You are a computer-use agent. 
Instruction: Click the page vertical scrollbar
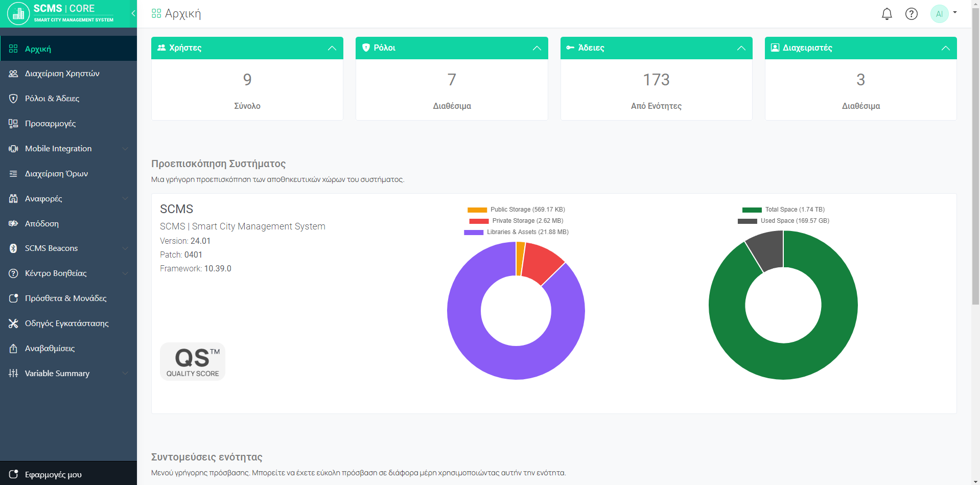[x=975, y=153]
